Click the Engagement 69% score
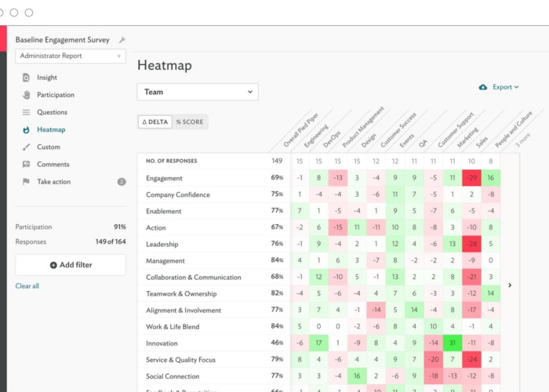The image size is (549, 392). coord(277,178)
